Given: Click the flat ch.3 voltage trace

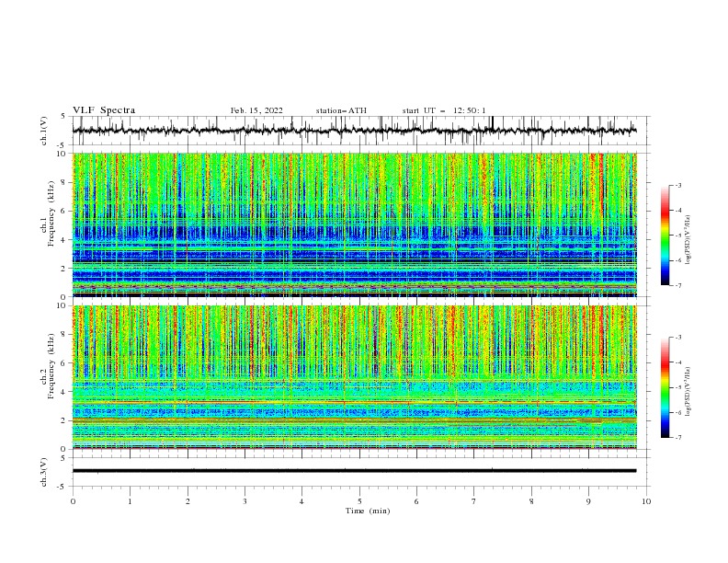Looking at the screenshot, I should click(355, 471).
